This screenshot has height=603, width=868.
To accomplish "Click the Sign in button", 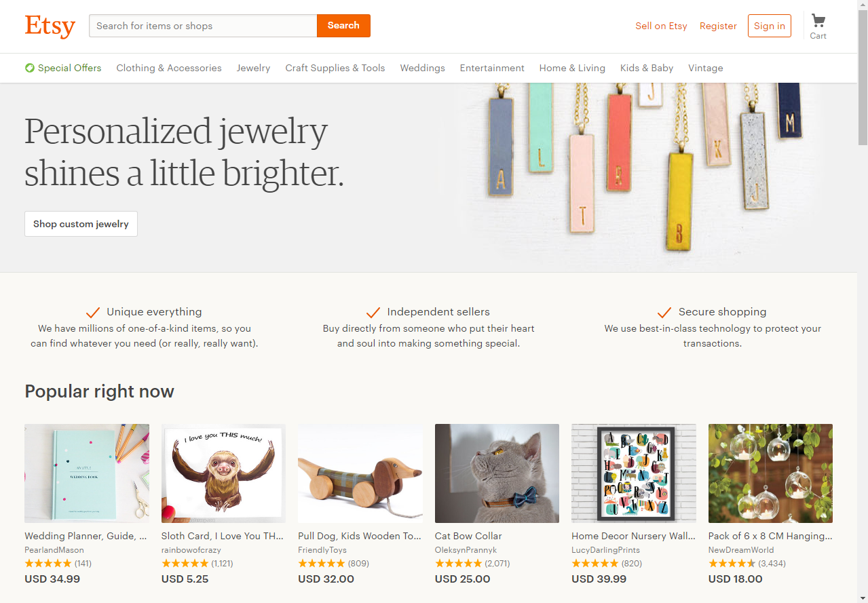I will 769,26.
